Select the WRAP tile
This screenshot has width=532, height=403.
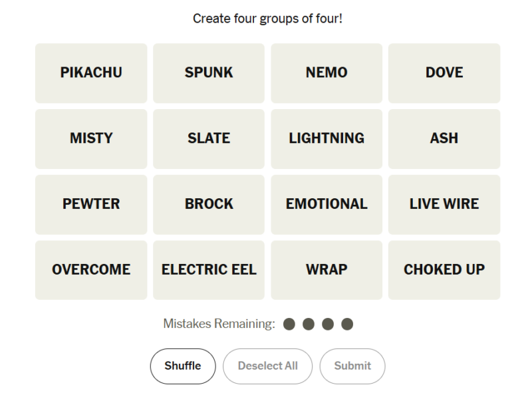click(327, 270)
